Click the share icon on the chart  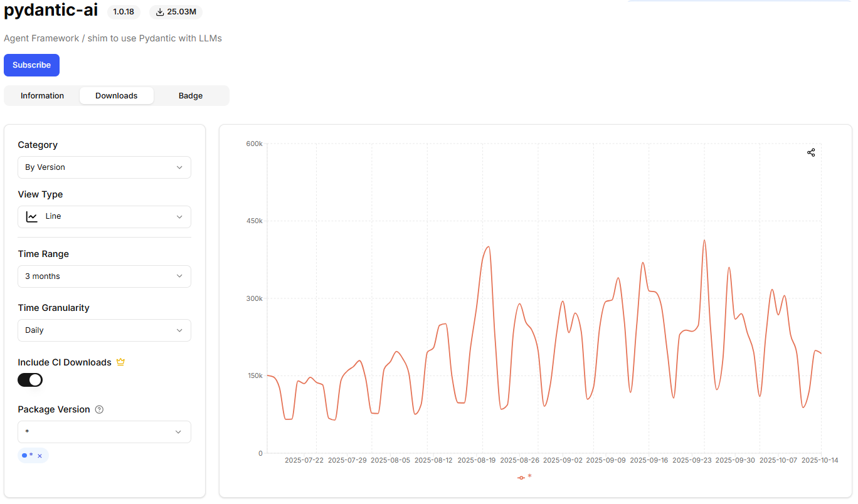click(811, 152)
